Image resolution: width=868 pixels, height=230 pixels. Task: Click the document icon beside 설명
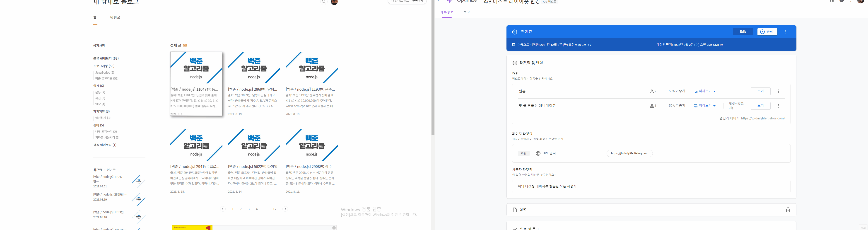(515, 210)
